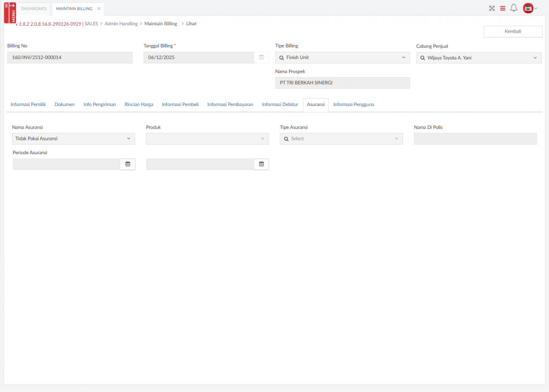The height and width of the screenshot is (392, 549).
Task: Expand the Cabang Penjual dropdown
Action: (535, 57)
